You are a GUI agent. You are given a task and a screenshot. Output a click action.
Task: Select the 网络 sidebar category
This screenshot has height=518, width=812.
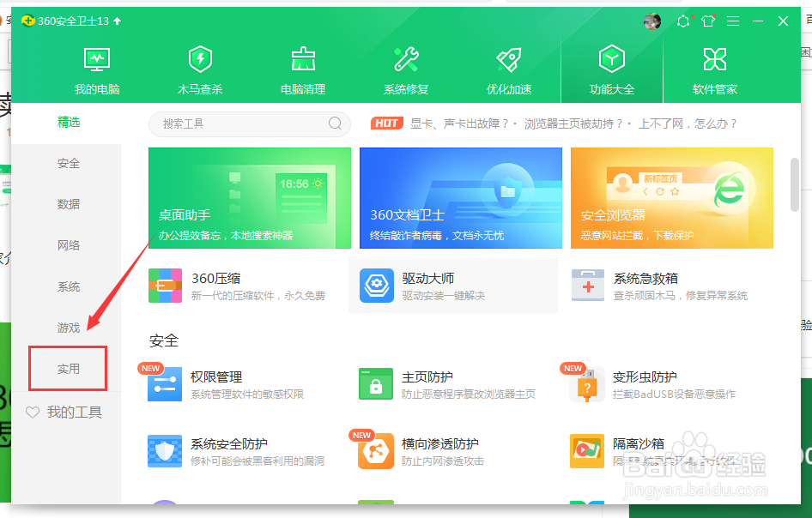[69, 245]
